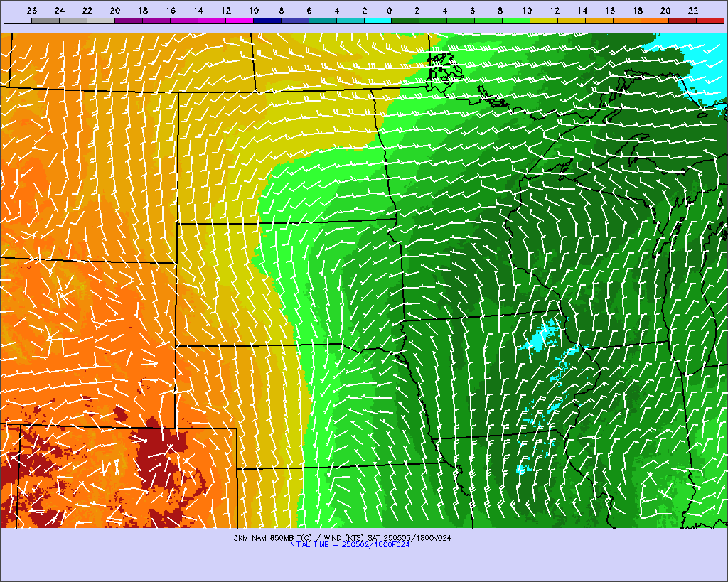Click the lavender legend swatch left of -26
This screenshot has height=582, width=728.
click(18, 21)
